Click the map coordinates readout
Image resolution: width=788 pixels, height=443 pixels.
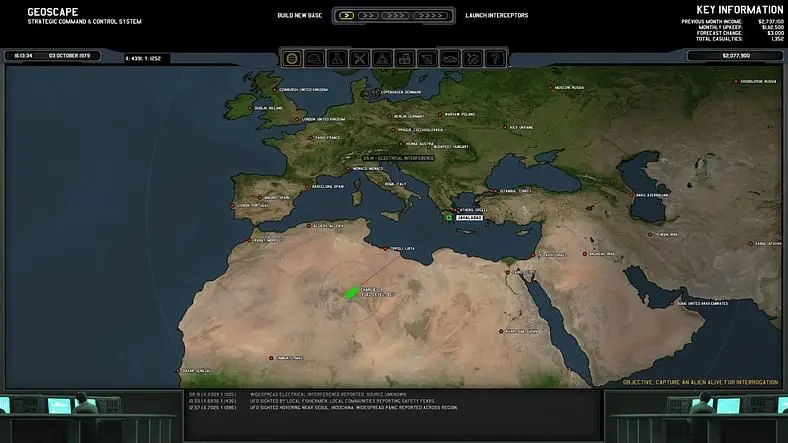(x=143, y=59)
